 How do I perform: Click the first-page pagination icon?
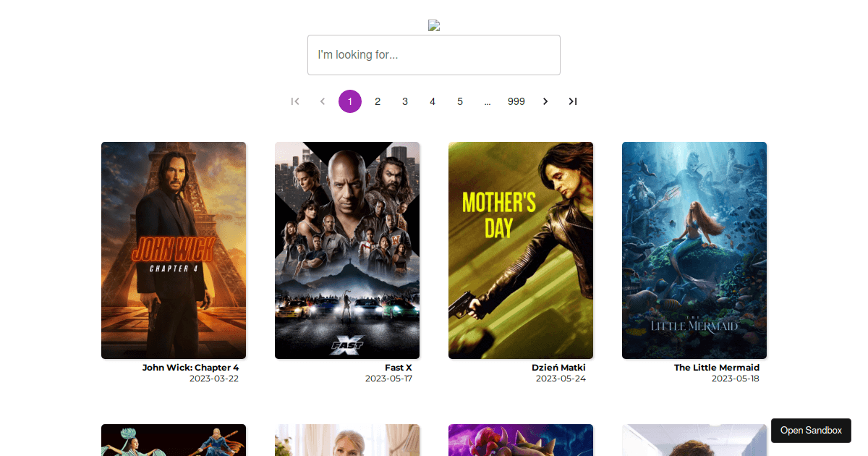click(x=295, y=101)
